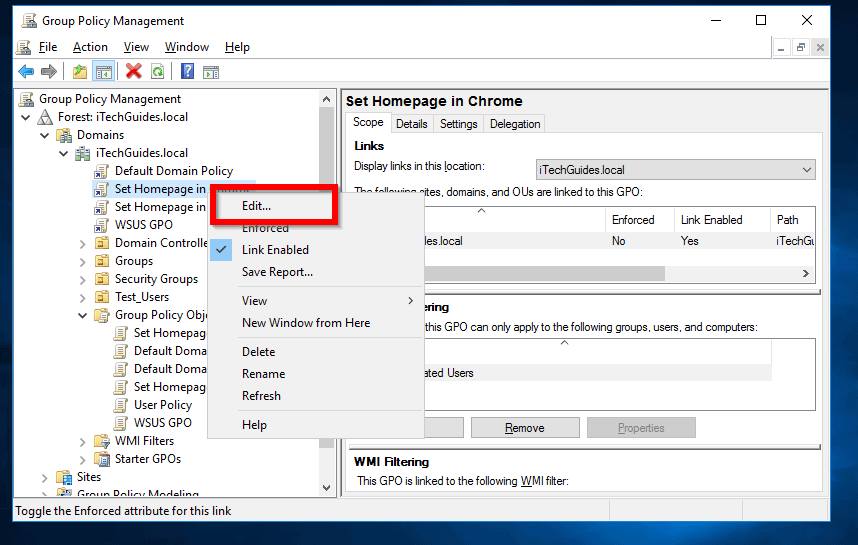Open the File menu
The width and height of the screenshot is (858, 545).
(x=48, y=47)
